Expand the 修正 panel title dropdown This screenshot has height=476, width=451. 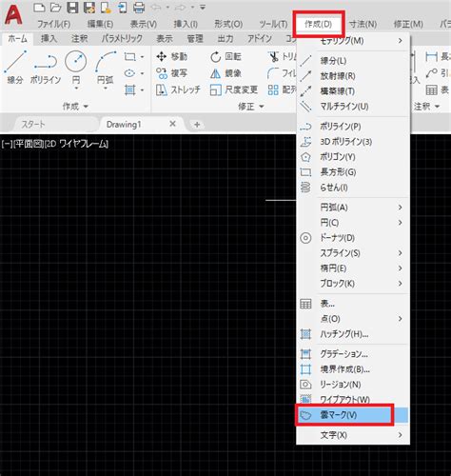pyautogui.click(x=251, y=107)
